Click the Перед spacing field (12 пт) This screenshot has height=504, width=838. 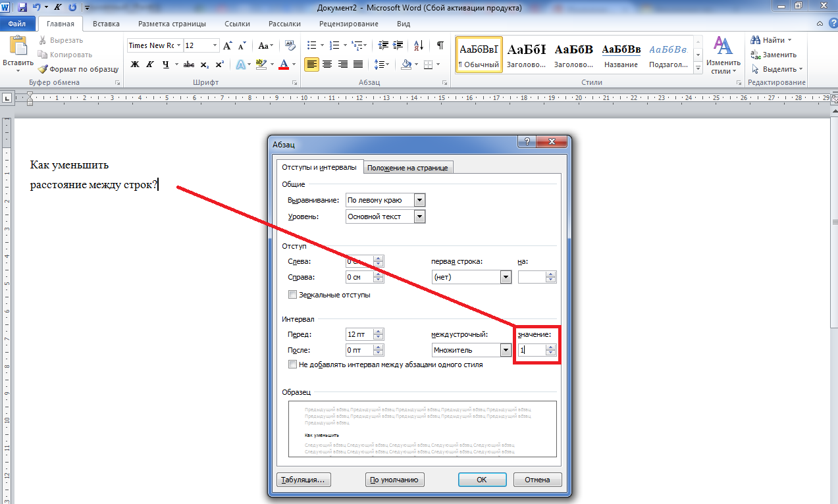(359, 336)
